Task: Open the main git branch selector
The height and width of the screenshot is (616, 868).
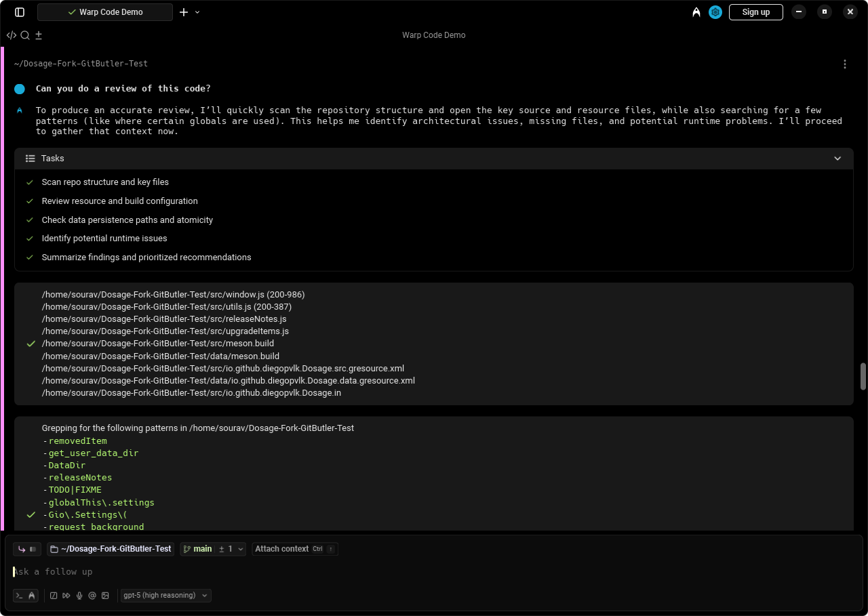Action: pyautogui.click(x=198, y=549)
